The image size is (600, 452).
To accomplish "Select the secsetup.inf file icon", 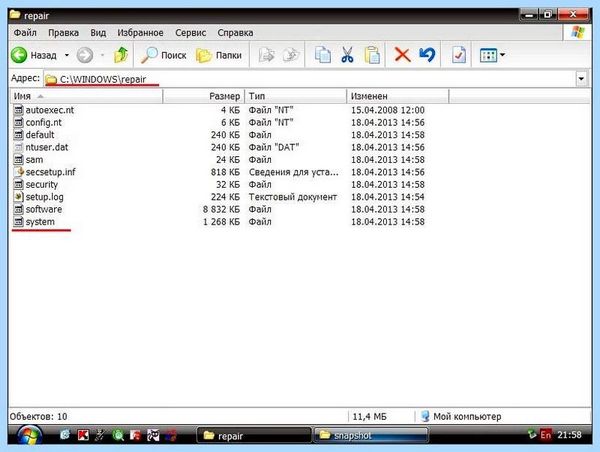I will point(18,172).
